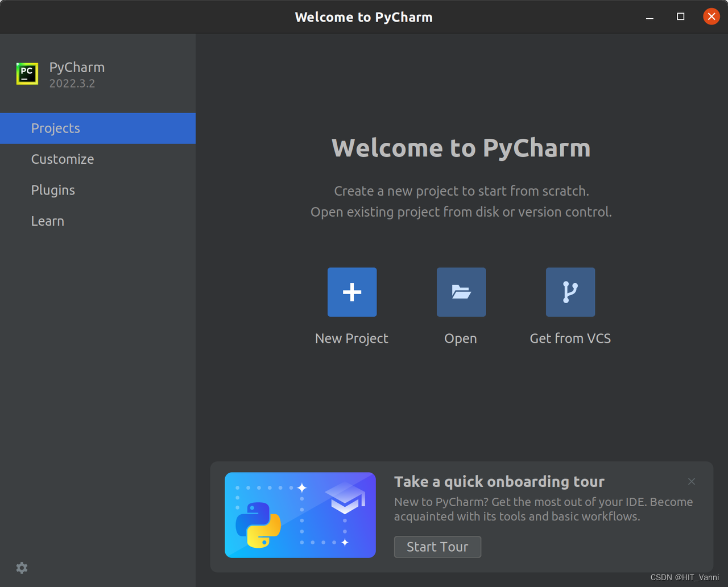728x587 pixels.
Task: Open the Plugins tab
Action: coord(98,190)
